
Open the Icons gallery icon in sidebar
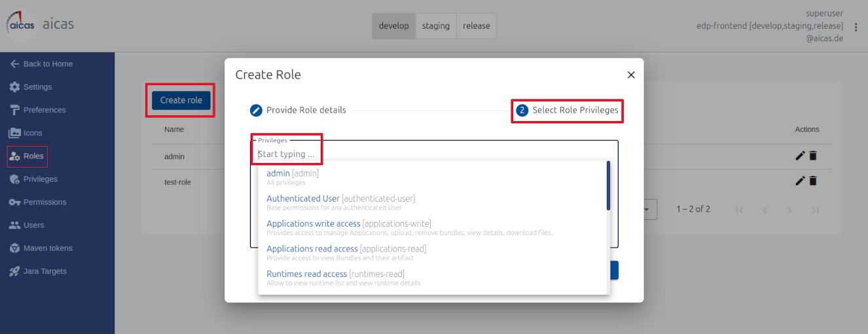(14, 133)
